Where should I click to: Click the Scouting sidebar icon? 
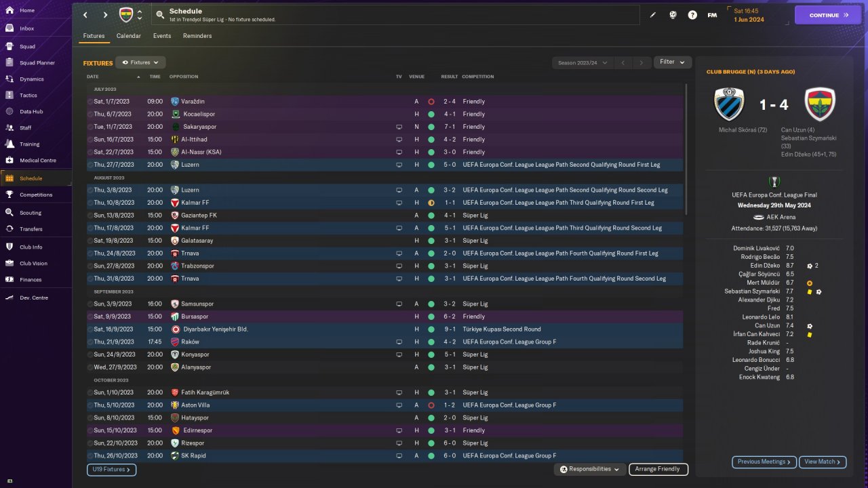click(x=9, y=213)
